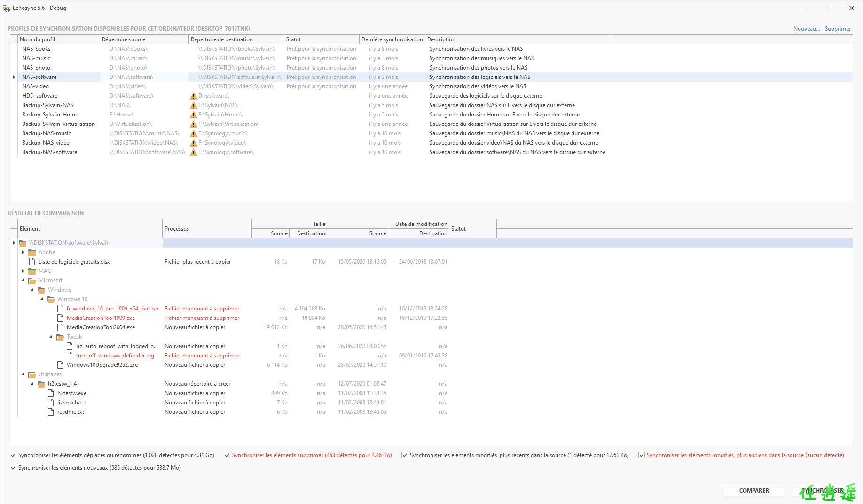
Task: Click warning icon beside F:\Sylvain\Virtualization\
Action: pyautogui.click(x=193, y=124)
